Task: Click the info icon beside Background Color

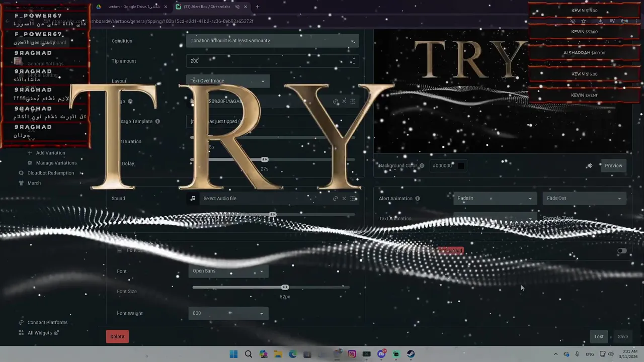Action: (422, 165)
